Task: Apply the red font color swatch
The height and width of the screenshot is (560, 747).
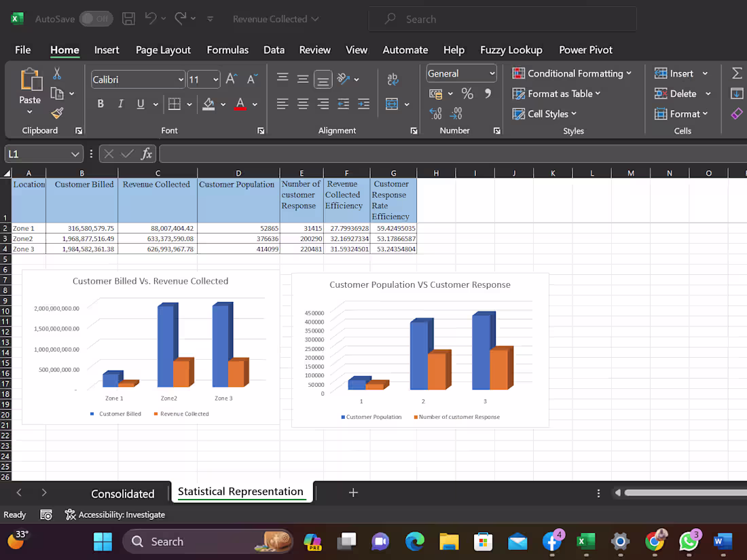Action: pos(240,105)
